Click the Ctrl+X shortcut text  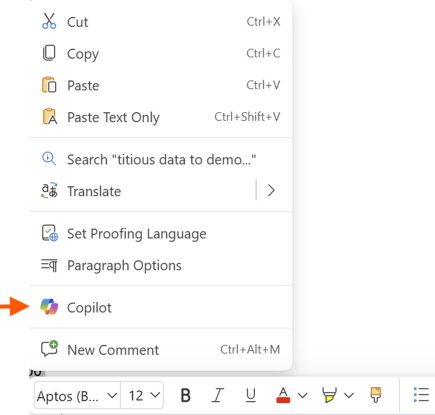coord(263,22)
